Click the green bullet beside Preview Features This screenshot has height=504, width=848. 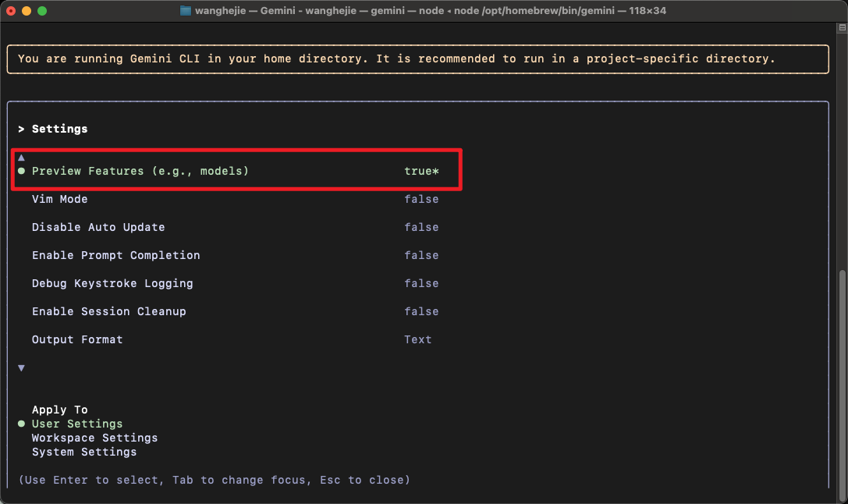(21, 171)
